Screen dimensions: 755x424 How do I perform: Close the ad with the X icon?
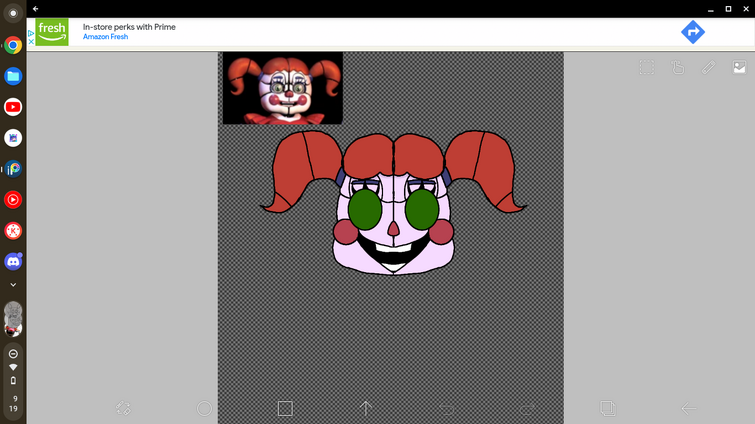[31, 41]
